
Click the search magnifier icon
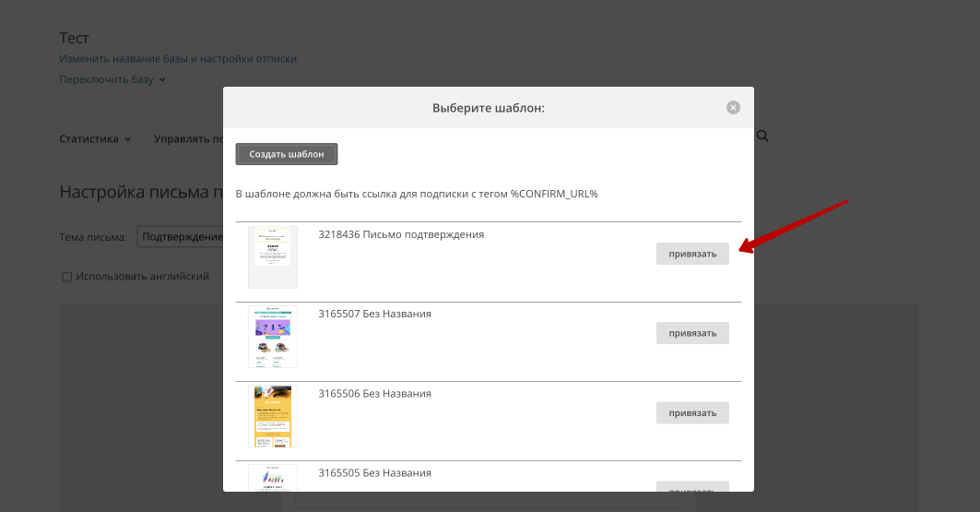tap(762, 137)
